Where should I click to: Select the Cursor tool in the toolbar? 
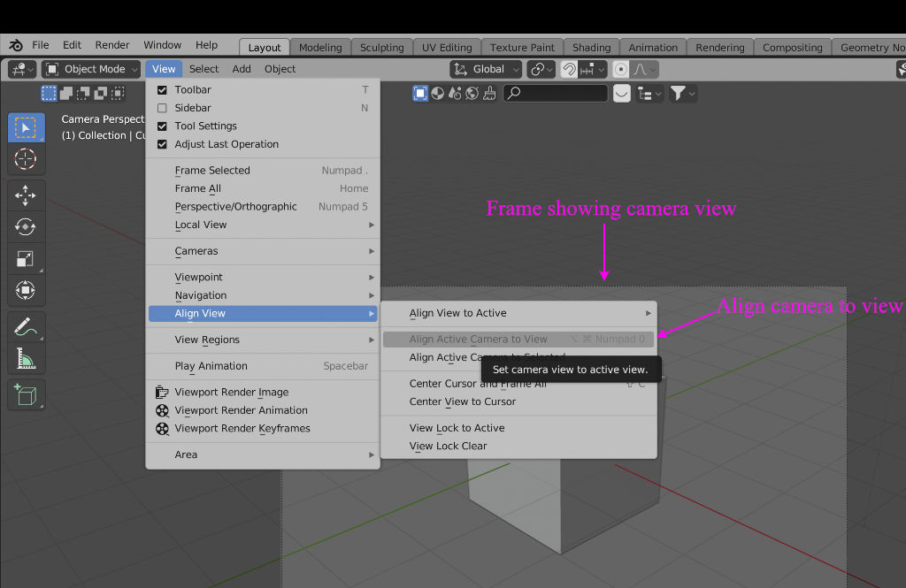coord(26,159)
